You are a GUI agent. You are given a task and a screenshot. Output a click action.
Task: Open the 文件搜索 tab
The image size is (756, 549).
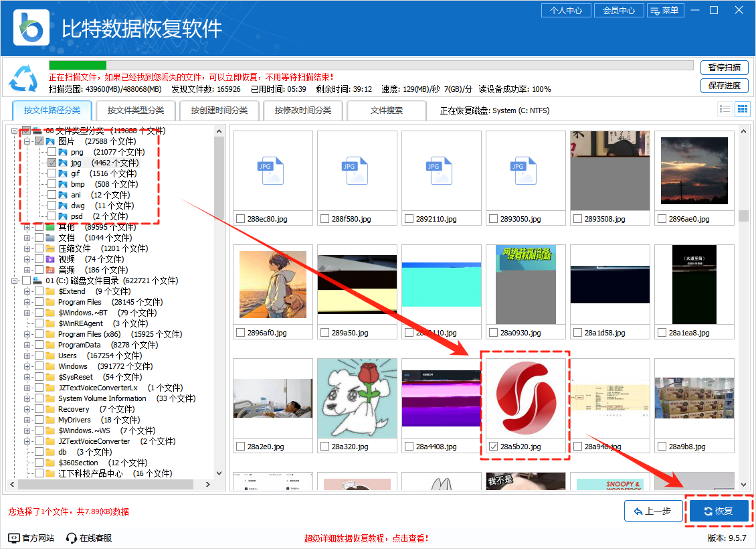click(x=387, y=110)
